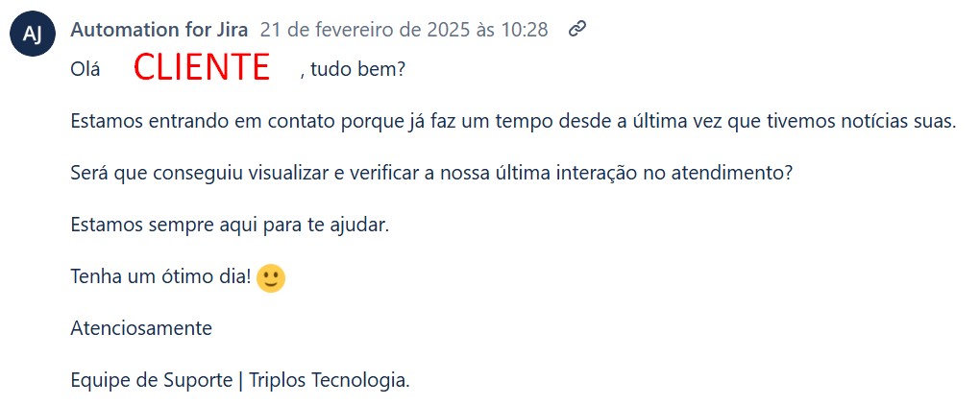
Task: Select the red CLIENTE placeholder text
Action: point(201,67)
